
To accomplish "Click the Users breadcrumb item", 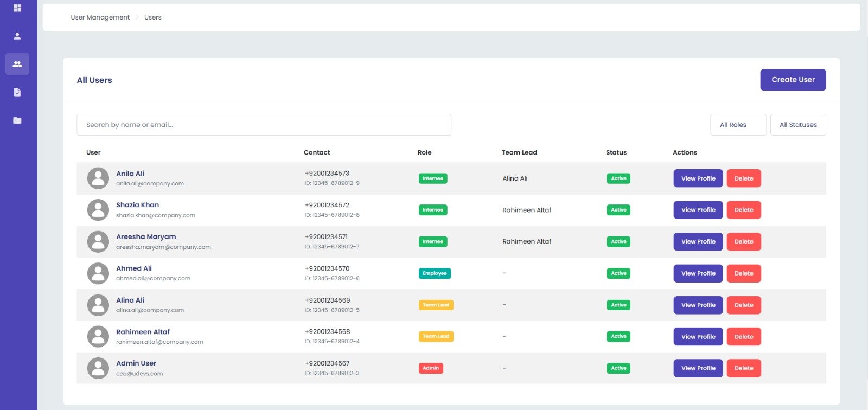I will [x=153, y=17].
